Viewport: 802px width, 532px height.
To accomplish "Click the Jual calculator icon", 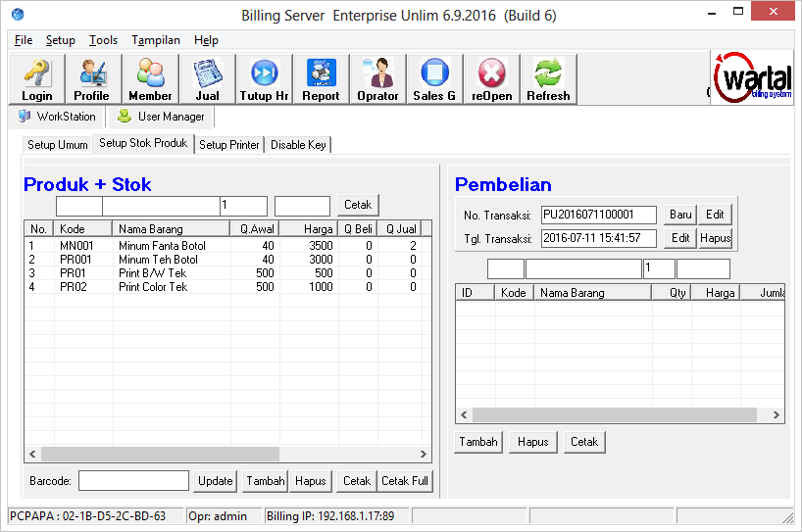I will coord(207,78).
